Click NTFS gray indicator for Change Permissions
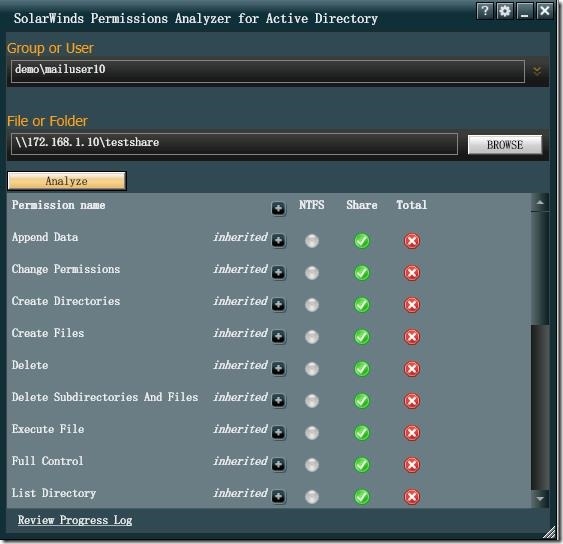This screenshot has height=544, width=563. 312,273
